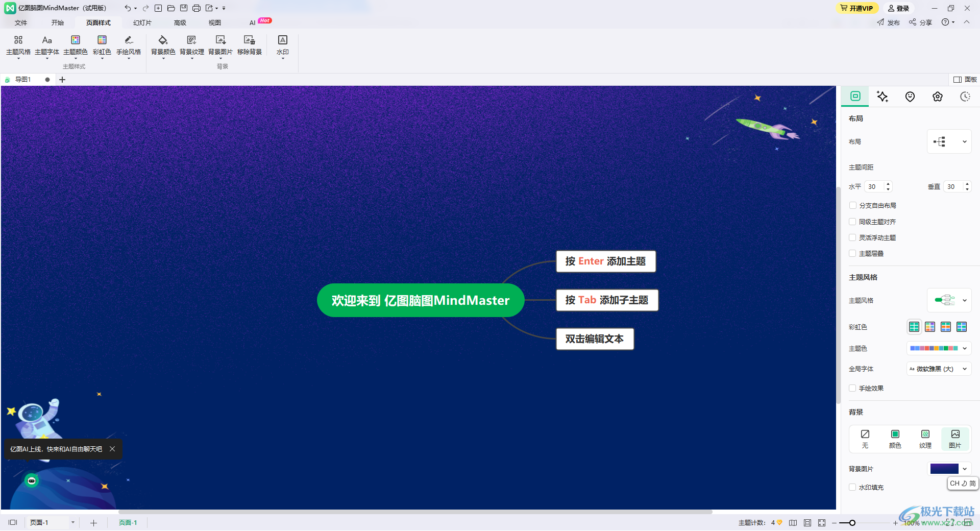980x531 pixels.
Task: Open the 主题风格 theme style tool
Action: coord(18,45)
